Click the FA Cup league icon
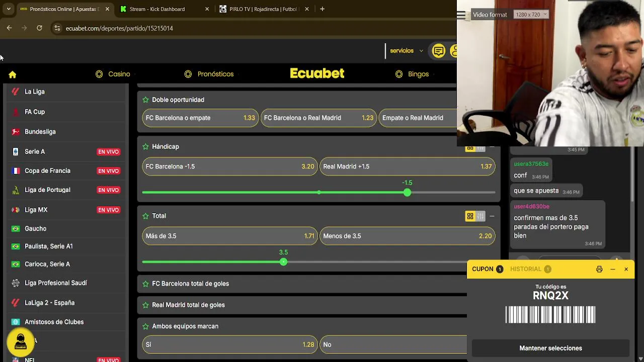The width and height of the screenshot is (644, 362). 16,112
